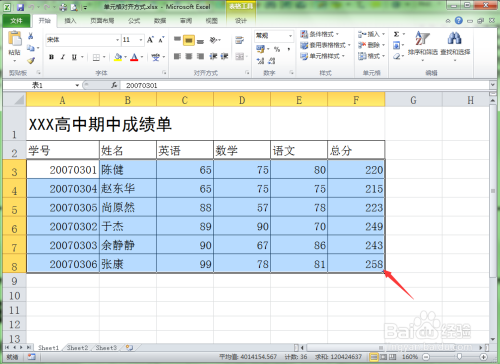Open Conditional Formatting (条件格式) dropdown

pos(319,34)
